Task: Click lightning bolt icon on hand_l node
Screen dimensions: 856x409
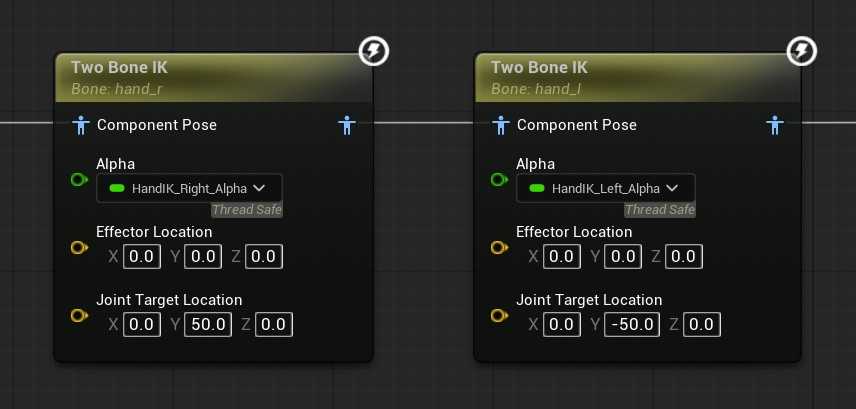Action: click(x=802, y=51)
